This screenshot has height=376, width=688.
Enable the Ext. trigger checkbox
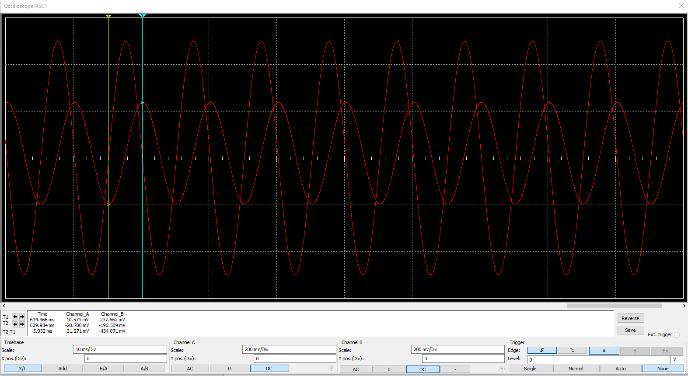[676, 335]
